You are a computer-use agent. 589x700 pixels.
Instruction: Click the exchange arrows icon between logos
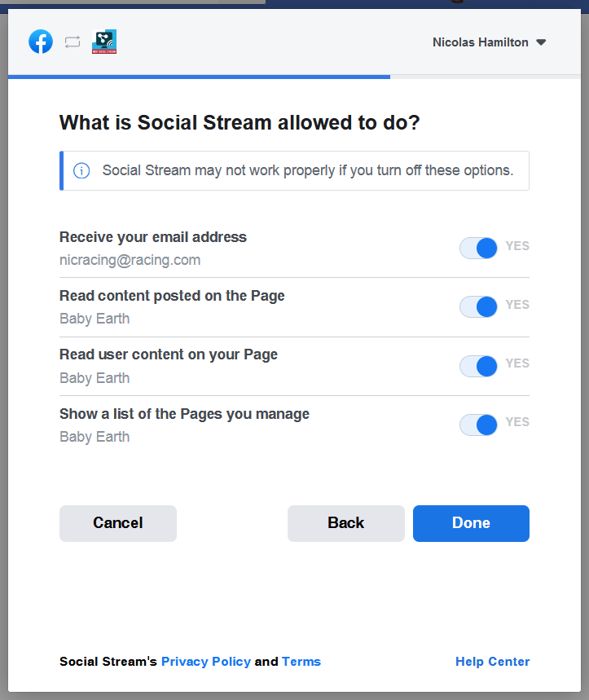[73, 42]
